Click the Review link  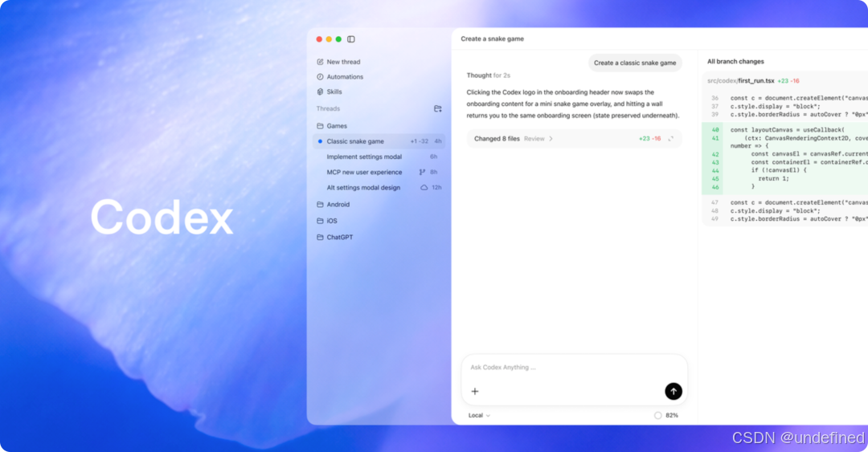tap(534, 139)
